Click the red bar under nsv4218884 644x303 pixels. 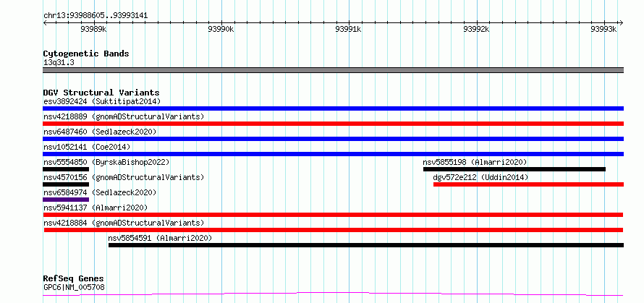tap(334, 230)
